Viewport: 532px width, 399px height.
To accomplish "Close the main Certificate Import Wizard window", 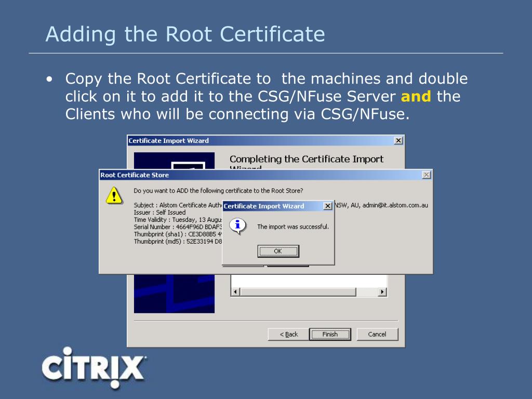I will coord(398,141).
